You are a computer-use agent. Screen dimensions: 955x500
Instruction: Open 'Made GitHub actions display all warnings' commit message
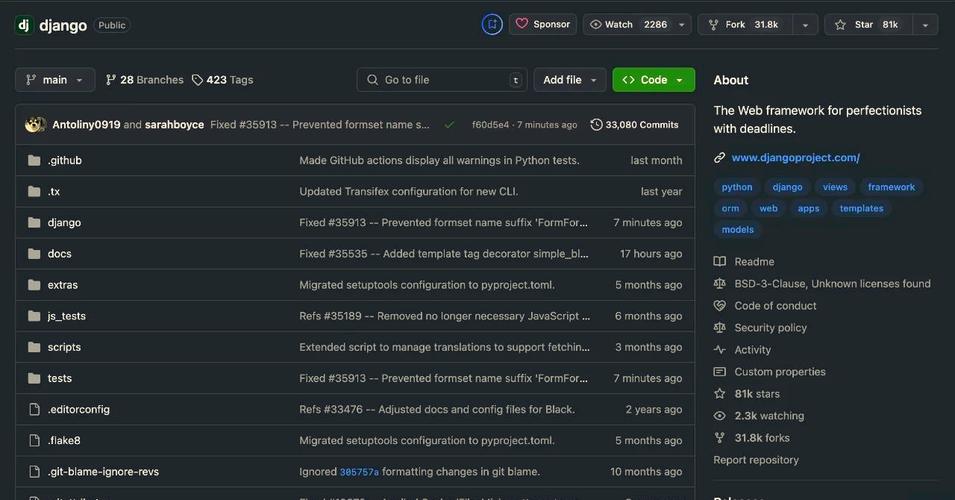(x=439, y=160)
